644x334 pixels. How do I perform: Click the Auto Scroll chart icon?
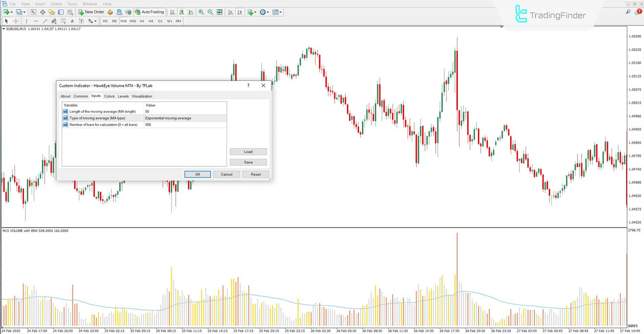click(230, 12)
